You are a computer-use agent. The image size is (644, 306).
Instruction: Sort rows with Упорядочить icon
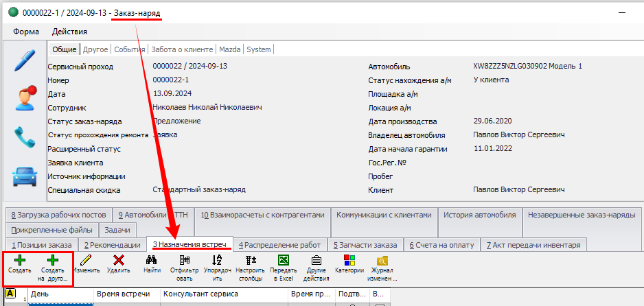pos(217,261)
